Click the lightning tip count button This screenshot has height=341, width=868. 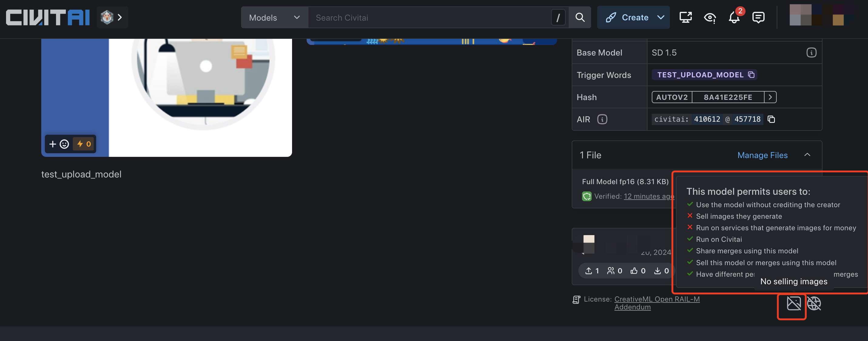(x=84, y=144)
